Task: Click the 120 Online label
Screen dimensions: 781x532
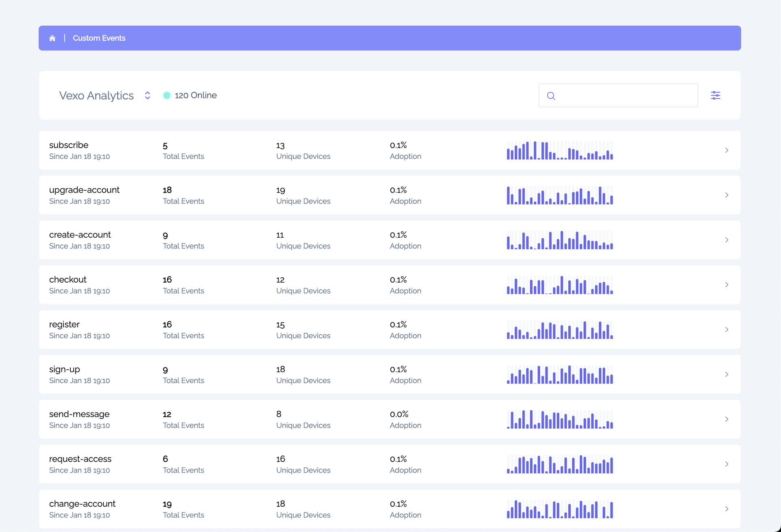Action: pyautogui.click(x=196, y=95)
